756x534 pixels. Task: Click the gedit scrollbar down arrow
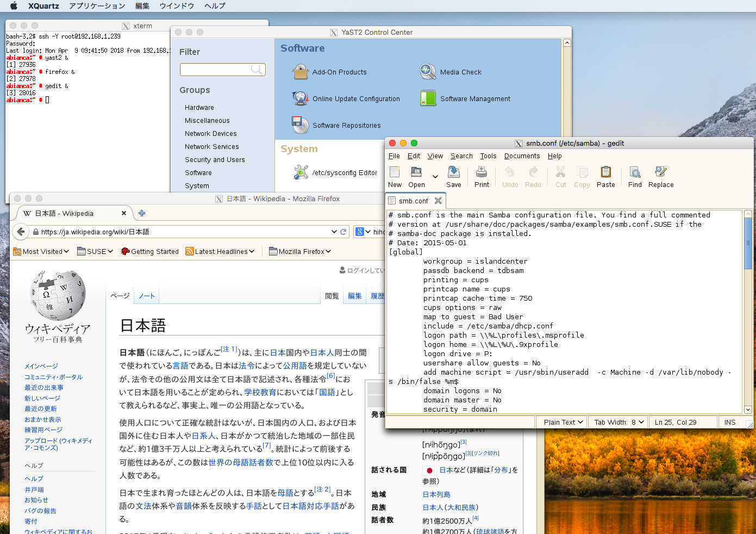748,409
